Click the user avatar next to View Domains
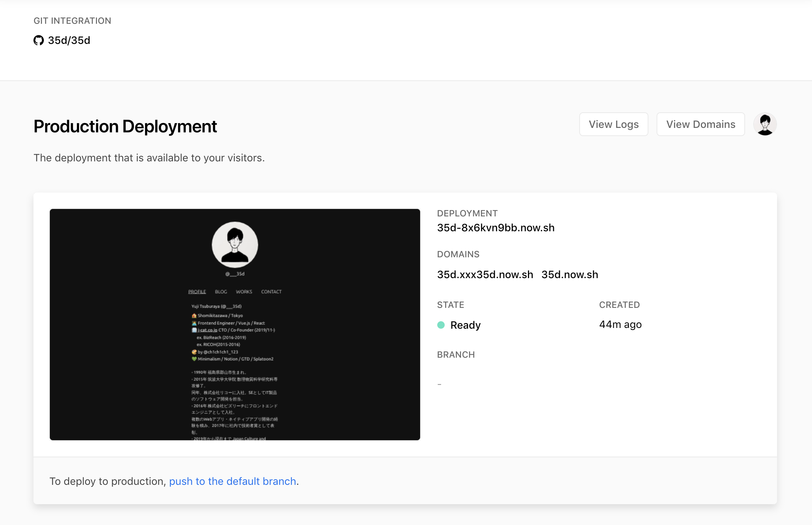This screenshot has width=812, height=525. click(x=765, y=124)
